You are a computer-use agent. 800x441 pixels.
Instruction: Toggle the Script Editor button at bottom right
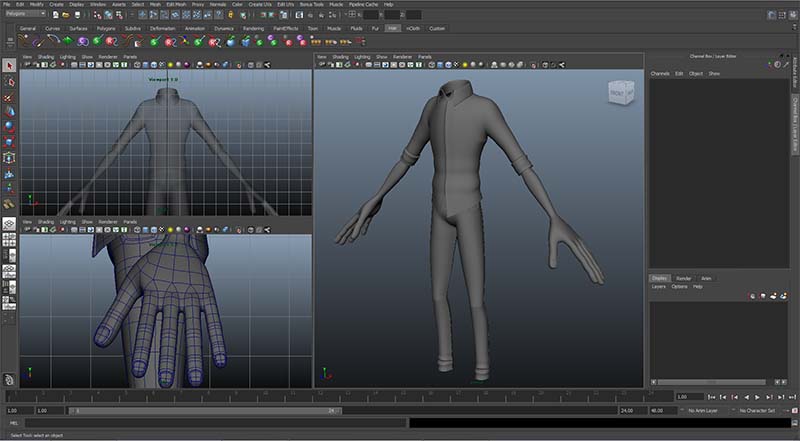[795, 423]
